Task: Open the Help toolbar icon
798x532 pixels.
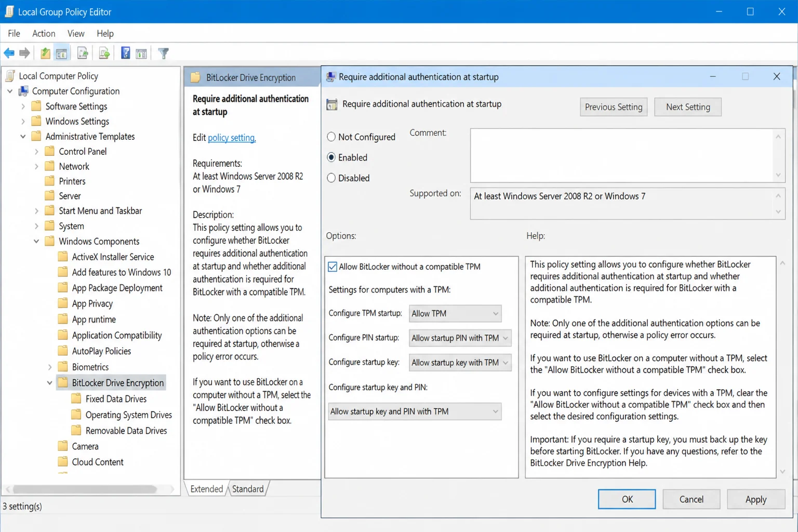Action: coord(125,53)
